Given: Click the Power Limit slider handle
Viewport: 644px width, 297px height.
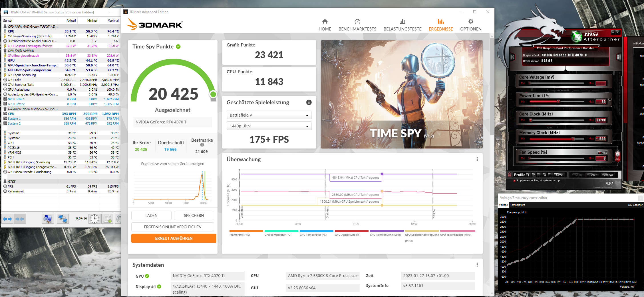Looking at the screenshot, I should (x=558, y=101).
